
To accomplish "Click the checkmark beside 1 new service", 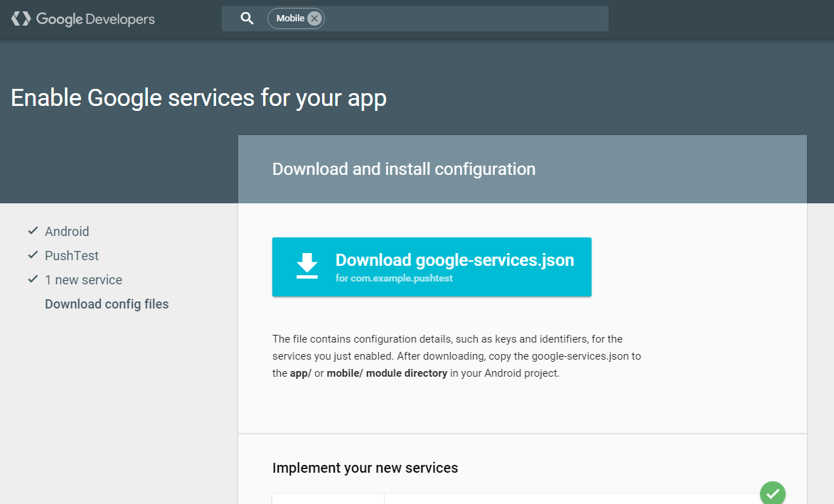I will [33, 279].
